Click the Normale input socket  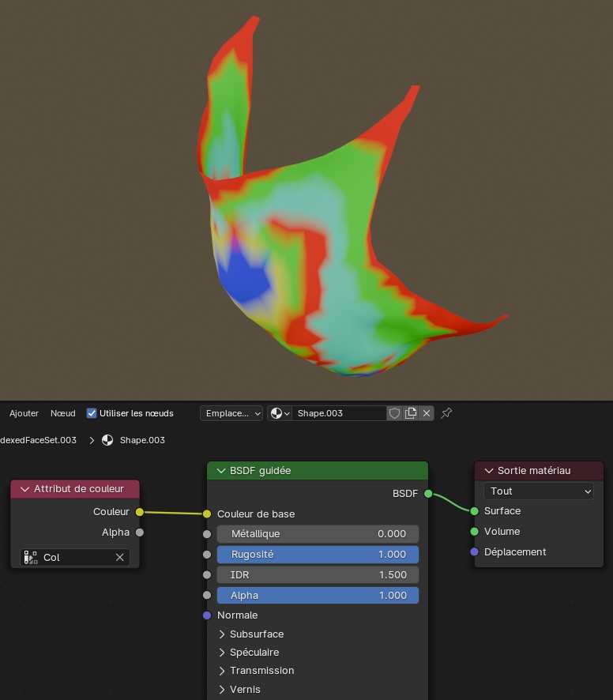(207, 615)
